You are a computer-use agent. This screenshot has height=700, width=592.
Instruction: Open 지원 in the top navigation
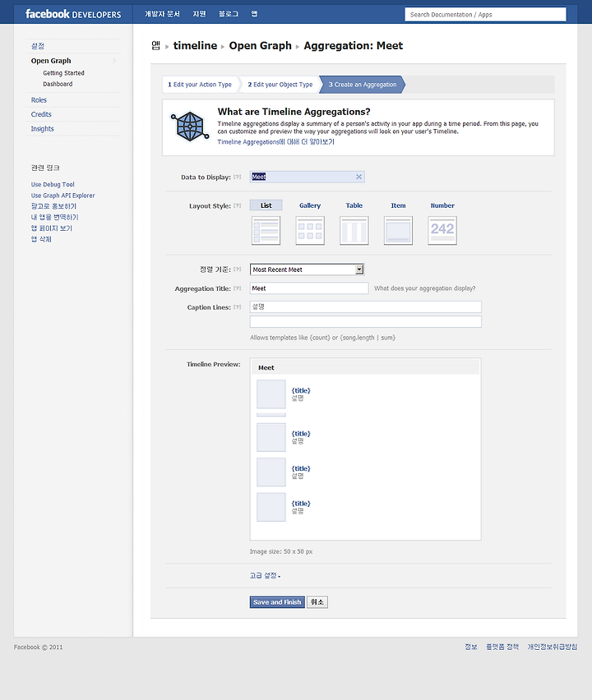[x=199, y=14]
